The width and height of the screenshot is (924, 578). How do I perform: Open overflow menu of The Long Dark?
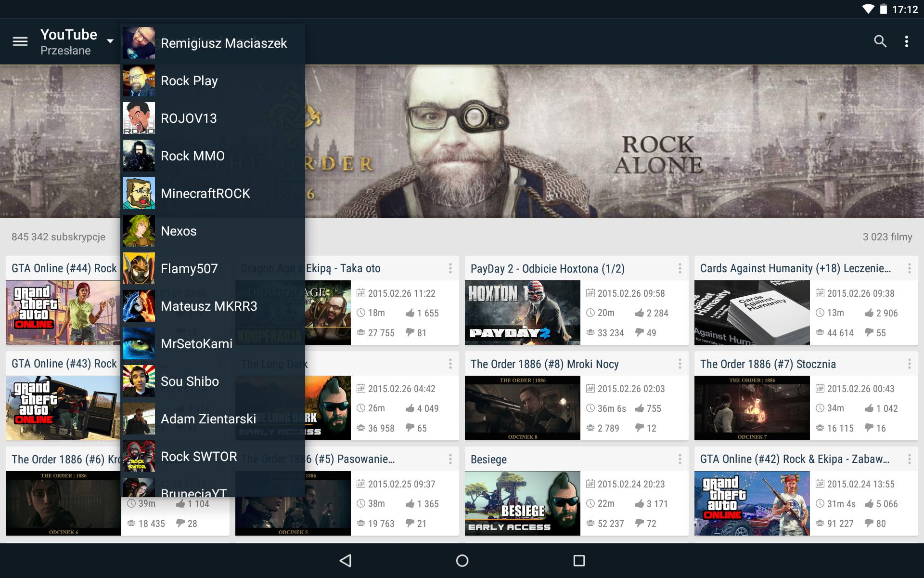point(450,364)
